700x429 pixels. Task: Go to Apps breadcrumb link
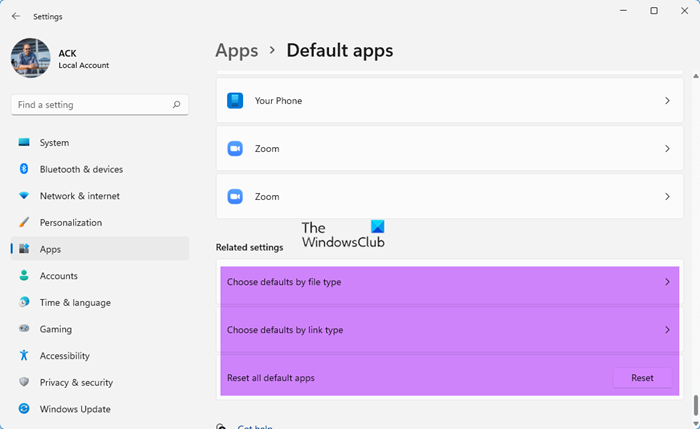236,50
